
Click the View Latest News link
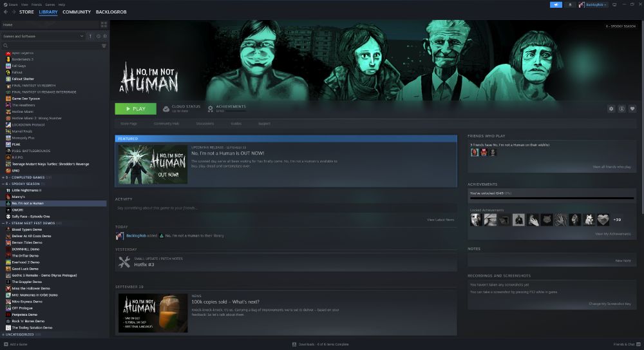click(x=440, y=220)
